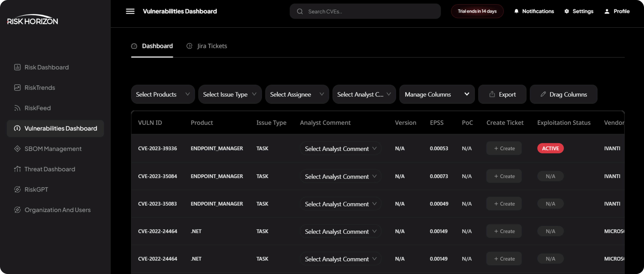Click the ACTIVE exploitation status badge
The height and width of the screenshot is (274, 644).
[x=550, y=149]
